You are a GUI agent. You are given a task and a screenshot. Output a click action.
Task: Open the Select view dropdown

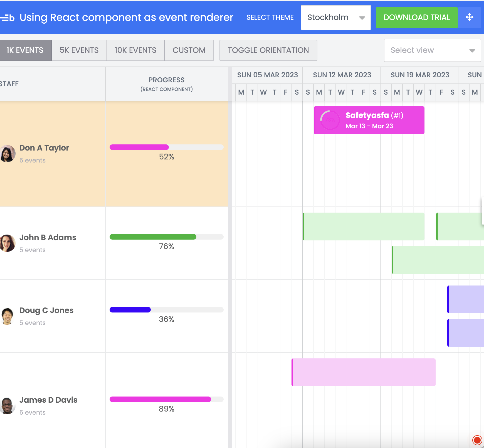point(433,50)
